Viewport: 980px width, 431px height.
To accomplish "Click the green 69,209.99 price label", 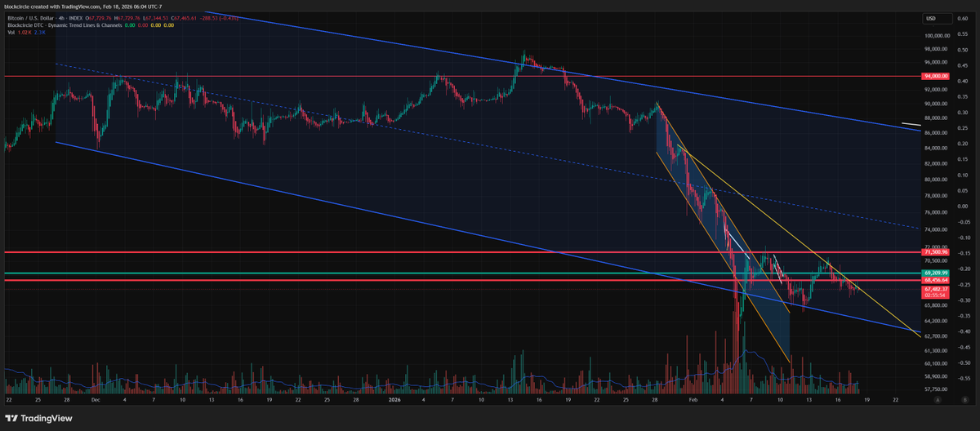I will coord(935,273).
